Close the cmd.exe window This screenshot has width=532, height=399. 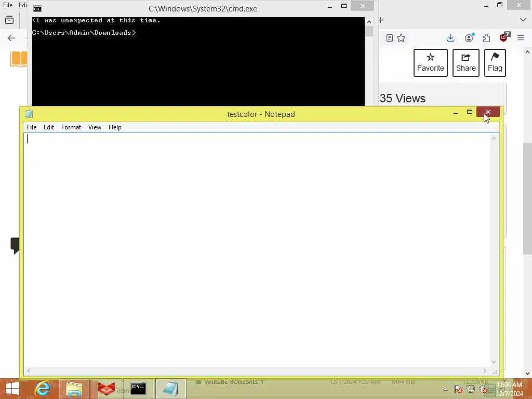coord(362,6)
